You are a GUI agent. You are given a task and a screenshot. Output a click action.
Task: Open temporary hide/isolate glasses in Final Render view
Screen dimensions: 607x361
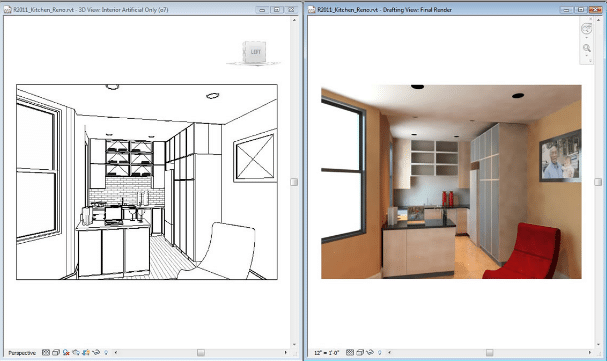(370, 352)
